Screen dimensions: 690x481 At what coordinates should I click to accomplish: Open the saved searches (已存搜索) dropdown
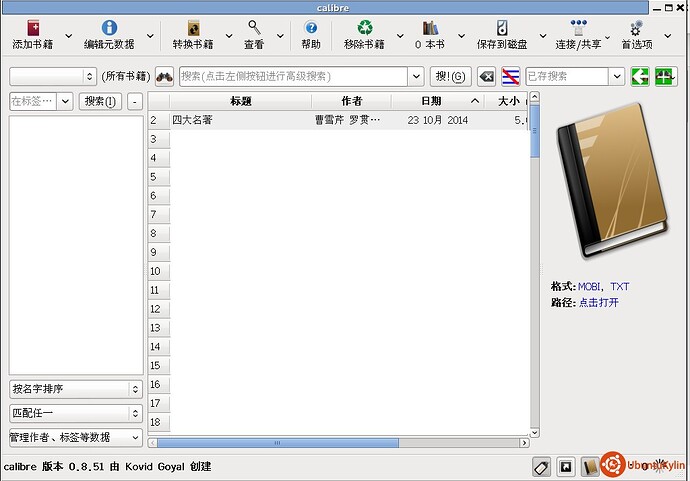617,77
